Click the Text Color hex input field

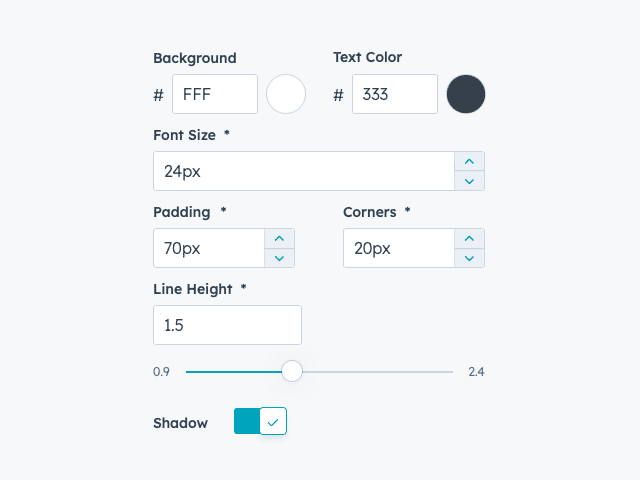[395, 94]
